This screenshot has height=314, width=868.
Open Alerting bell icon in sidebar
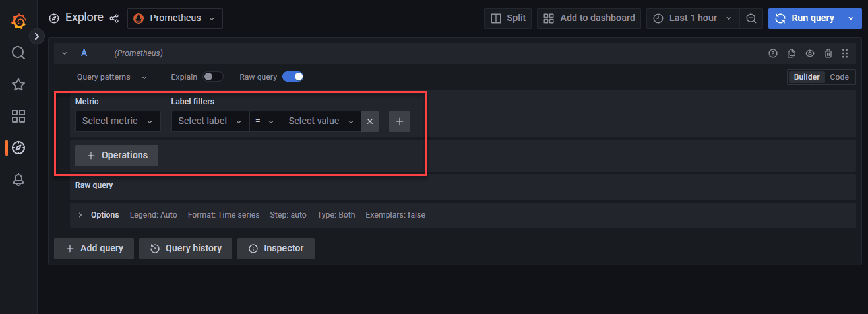(18, 179)
